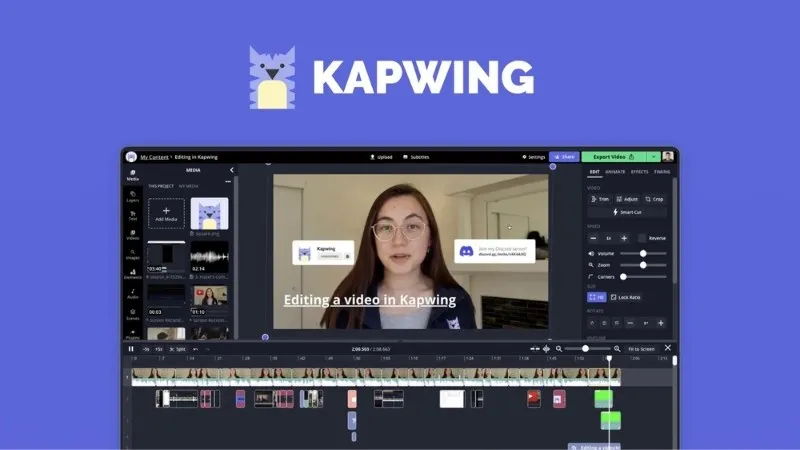Screen dimensions: 800x450
Task: Open the Audio sidebar icon
Action: pos(132,294)
